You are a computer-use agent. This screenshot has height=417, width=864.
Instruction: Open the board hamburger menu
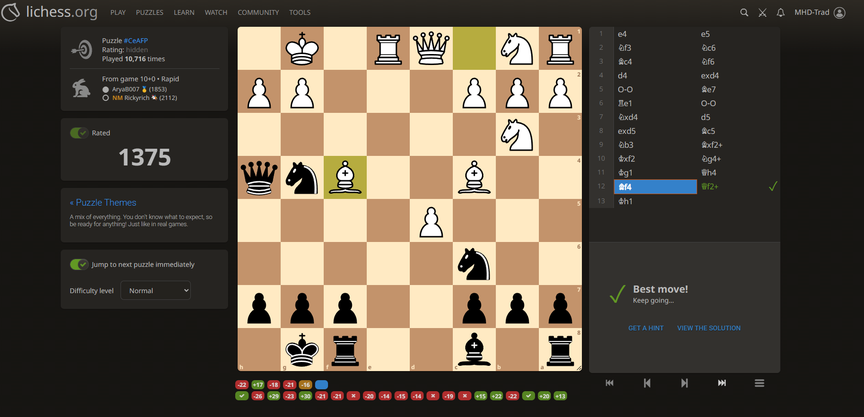pyautogui.click(x=759, y=383)
